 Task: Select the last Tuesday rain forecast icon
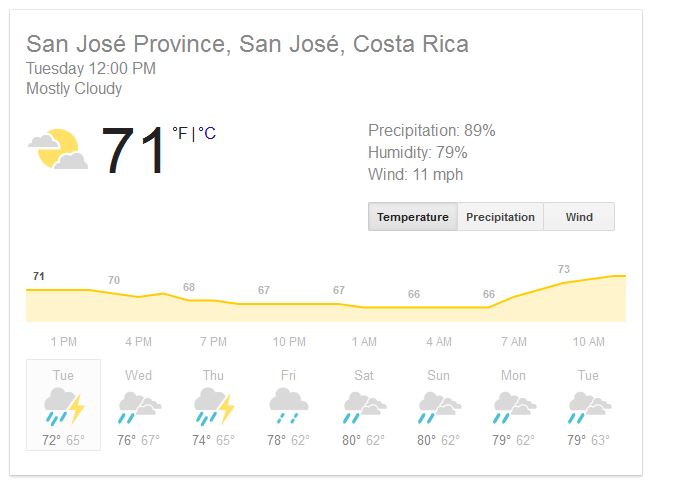pyautogui.click(x=588, y=407)
